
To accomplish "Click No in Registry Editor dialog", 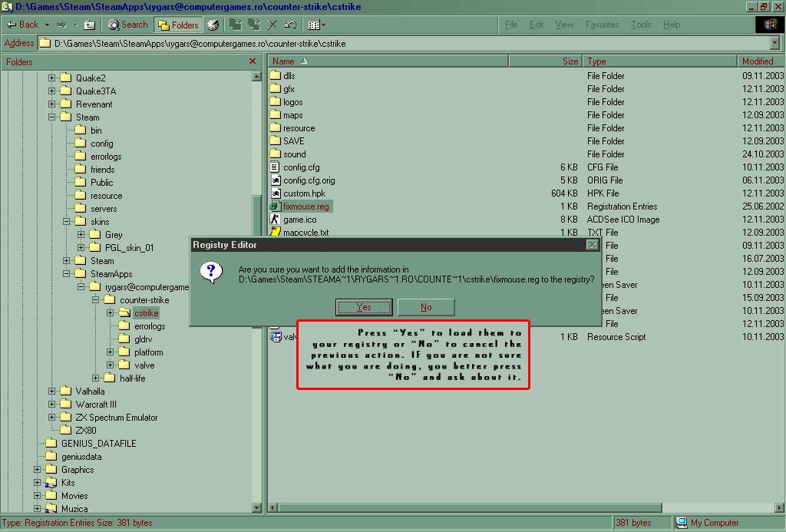I will (426, 307).
